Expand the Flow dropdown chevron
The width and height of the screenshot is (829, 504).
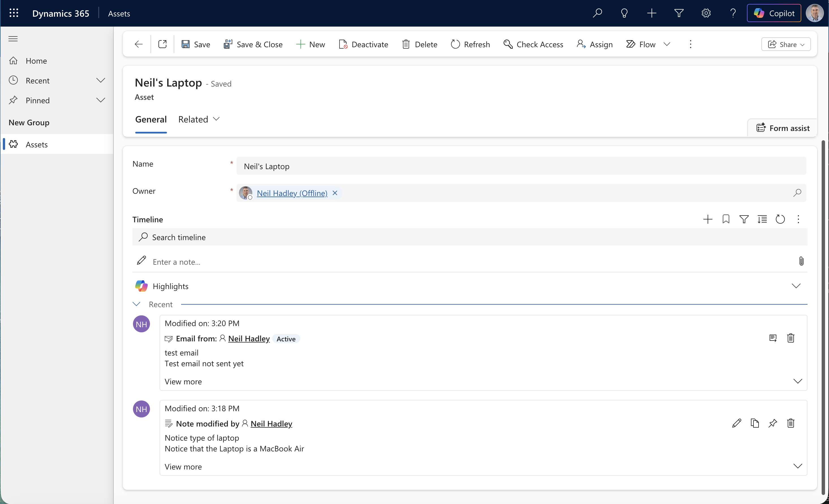point(667,44)
